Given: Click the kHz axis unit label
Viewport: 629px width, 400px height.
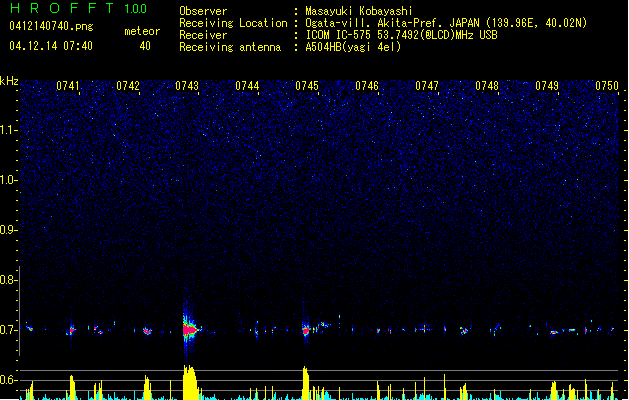Looking at the screenshot, I should (9, 81).
